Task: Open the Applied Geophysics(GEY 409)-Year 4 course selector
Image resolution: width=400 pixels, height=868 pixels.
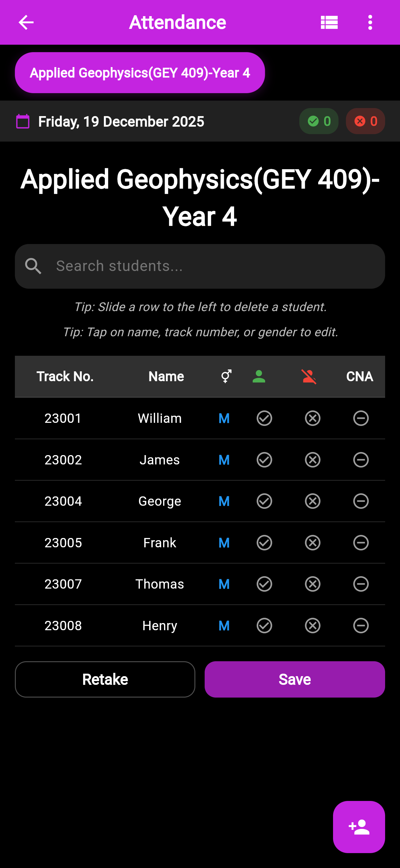Action: tap(140, 73)
